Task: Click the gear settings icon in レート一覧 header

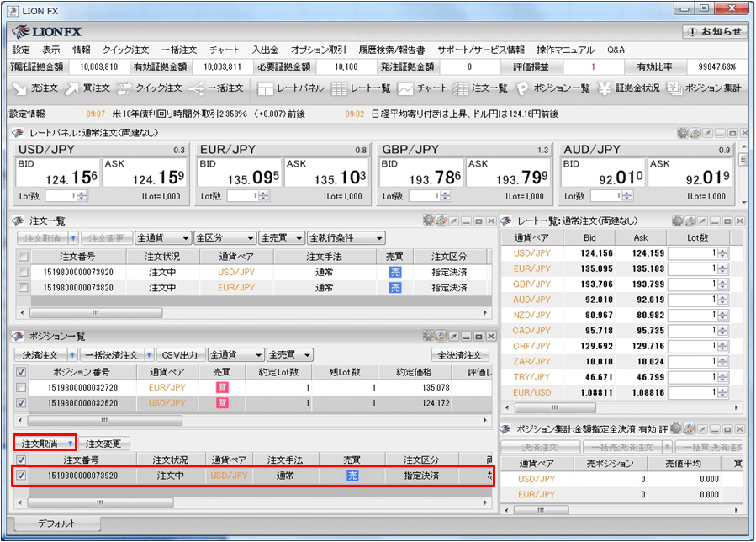Action: click(678, 221)
